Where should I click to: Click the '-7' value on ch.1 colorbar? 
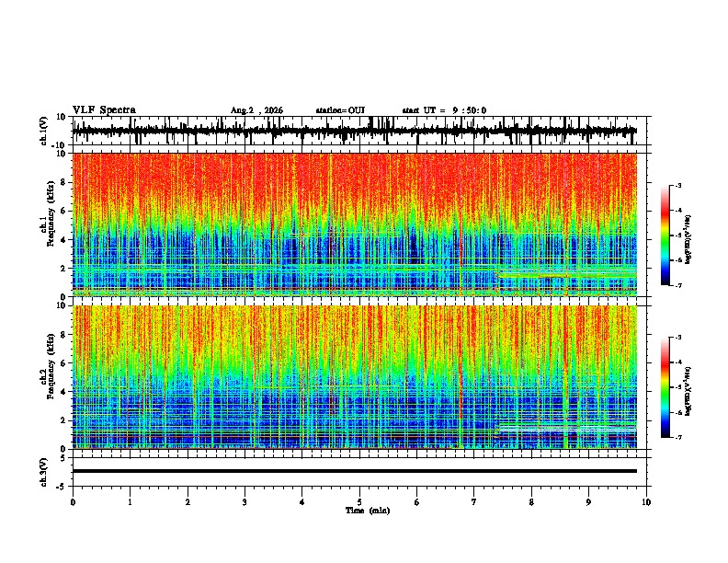677,285
